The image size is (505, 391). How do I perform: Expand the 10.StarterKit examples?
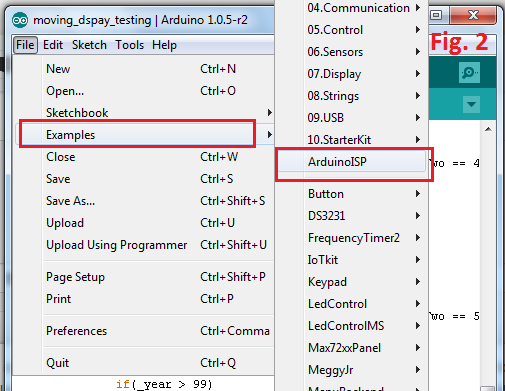[x=352, y=140]
